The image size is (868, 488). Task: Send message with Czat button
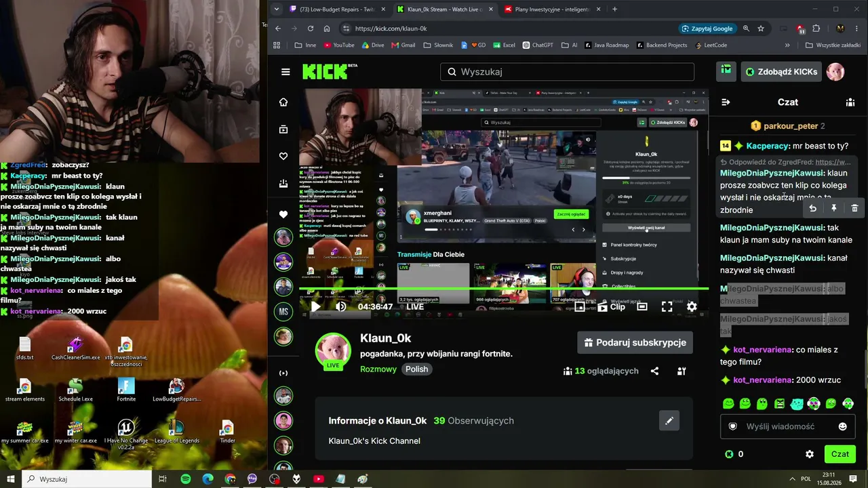[x=840, y=454]
